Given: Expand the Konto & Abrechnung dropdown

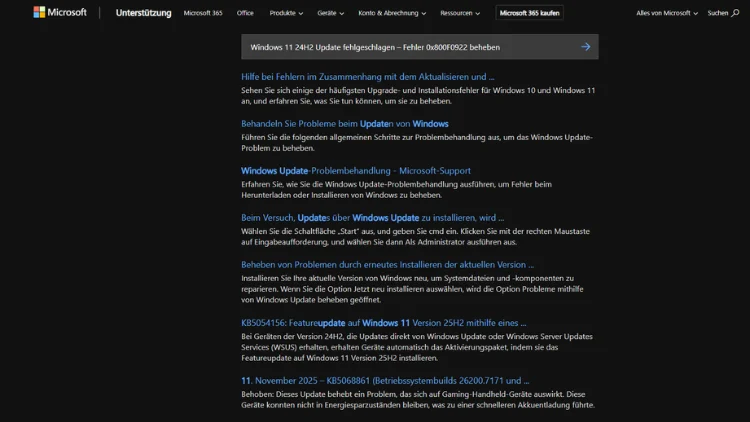Looking at the screenshot, I should click(x=392, y=13).
